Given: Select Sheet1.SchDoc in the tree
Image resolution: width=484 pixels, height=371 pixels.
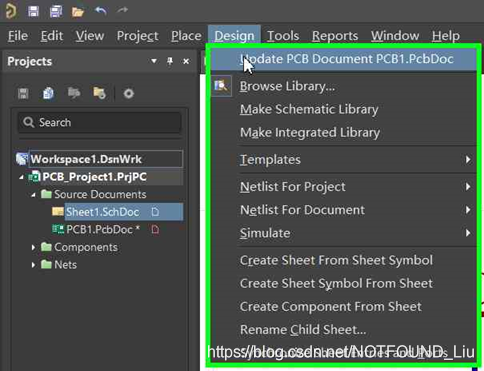Looking at the screenshot, I should pyautogui.click(x=102, y=212).
